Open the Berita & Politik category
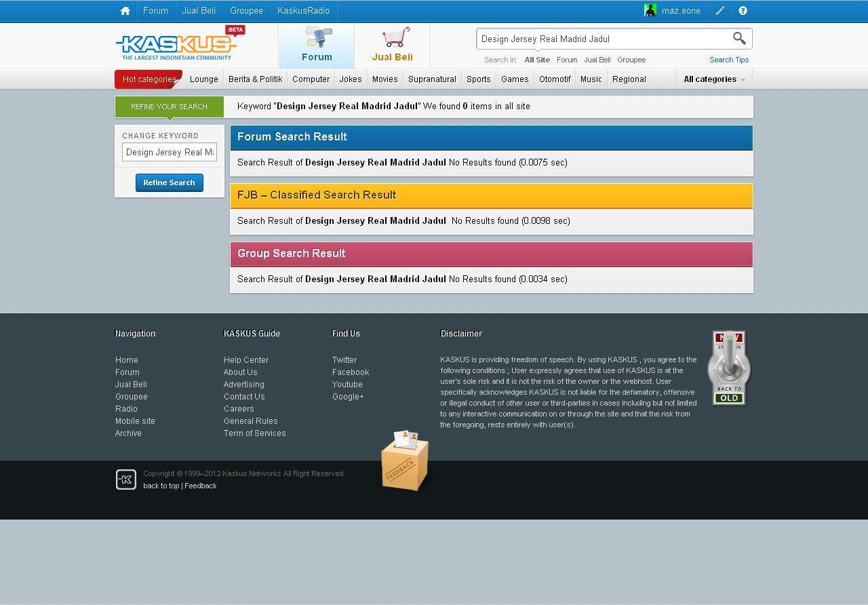The width and height of the screenshot is (868, 605). 255,79
